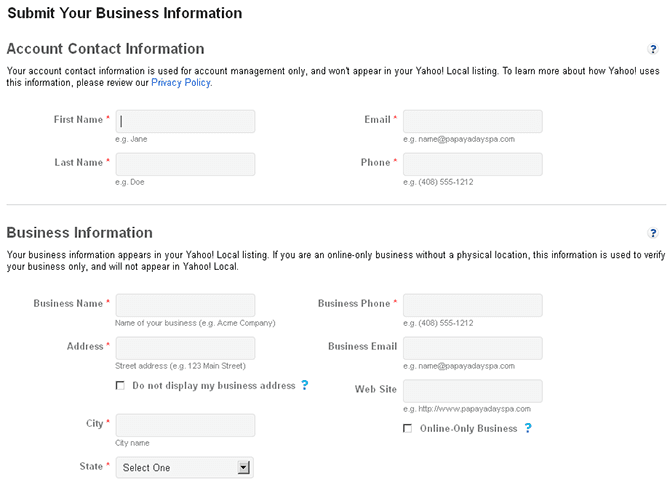Select the Business Phone input

472,305
